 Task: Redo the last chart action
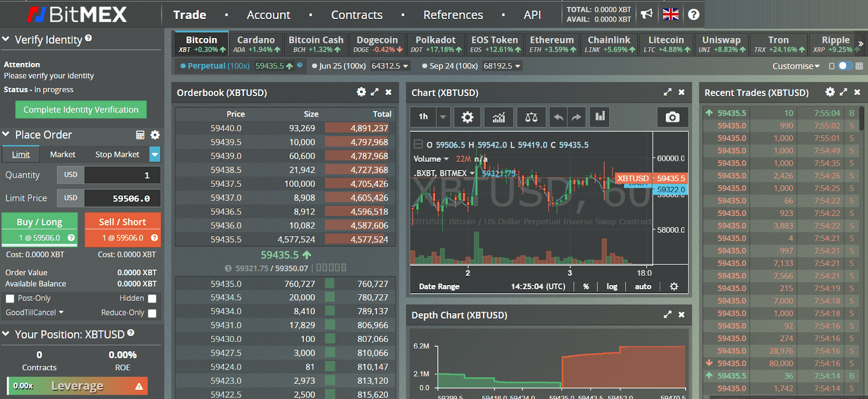(576, 117)
